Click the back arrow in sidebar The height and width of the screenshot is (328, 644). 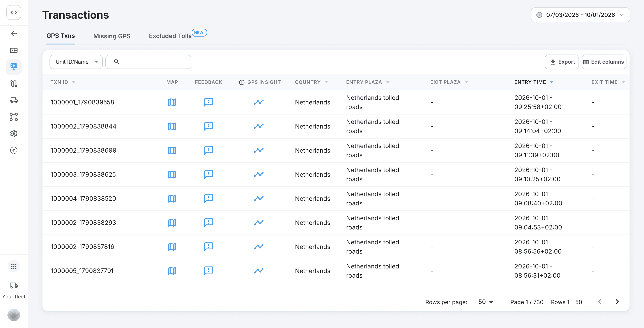click(14, 34)
